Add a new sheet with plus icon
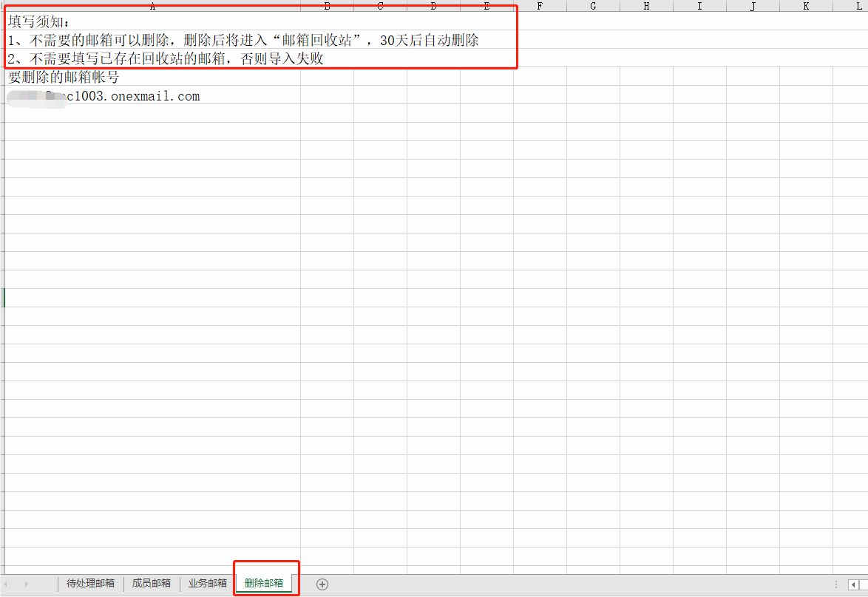Screen dimensions: 868x597 [322, 584]
